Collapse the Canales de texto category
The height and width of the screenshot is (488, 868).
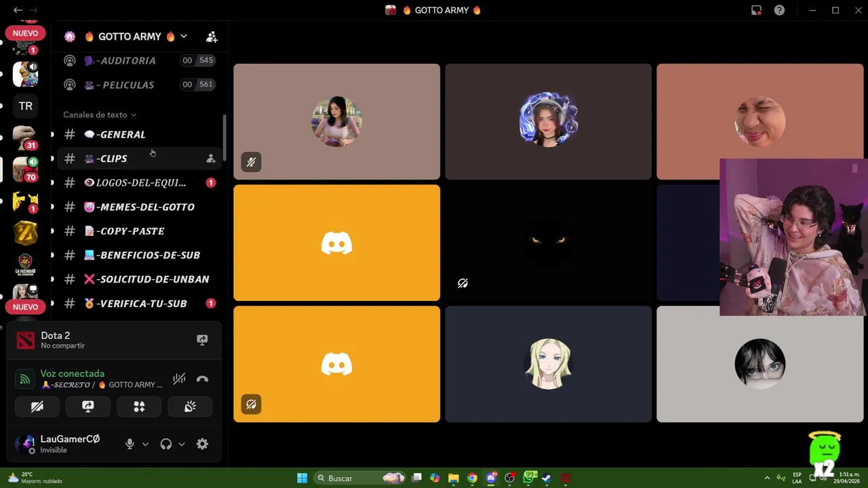100,115
